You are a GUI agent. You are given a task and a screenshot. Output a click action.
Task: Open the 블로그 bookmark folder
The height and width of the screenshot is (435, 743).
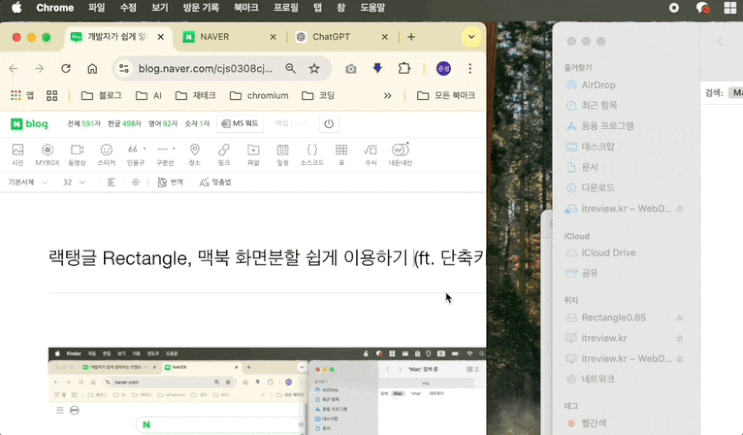click(101, 96)
